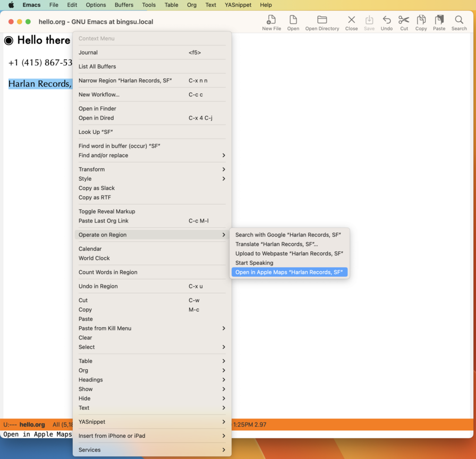Click the Cut scissors icon
The height and width of the screenshot is (459, 476).
404,20
